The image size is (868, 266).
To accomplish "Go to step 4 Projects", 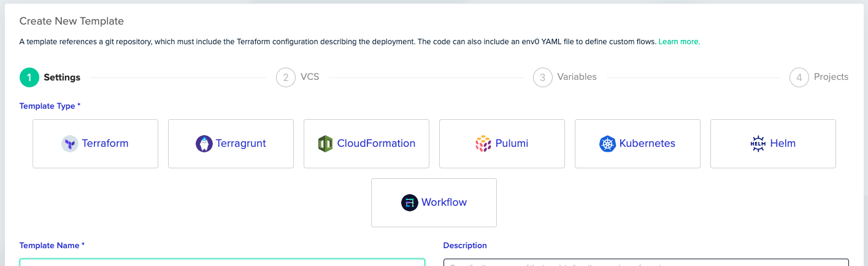I will (x=819, y=77).
